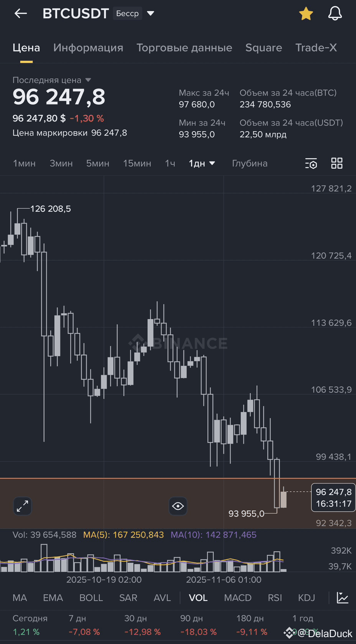
Task: Show the Глубина depth chart
Action: coord(250,163)
